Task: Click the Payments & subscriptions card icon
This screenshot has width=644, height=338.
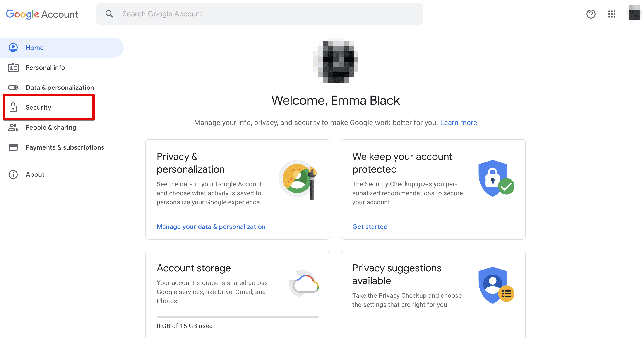Action: pyautogui.click(x=13, y=147)
